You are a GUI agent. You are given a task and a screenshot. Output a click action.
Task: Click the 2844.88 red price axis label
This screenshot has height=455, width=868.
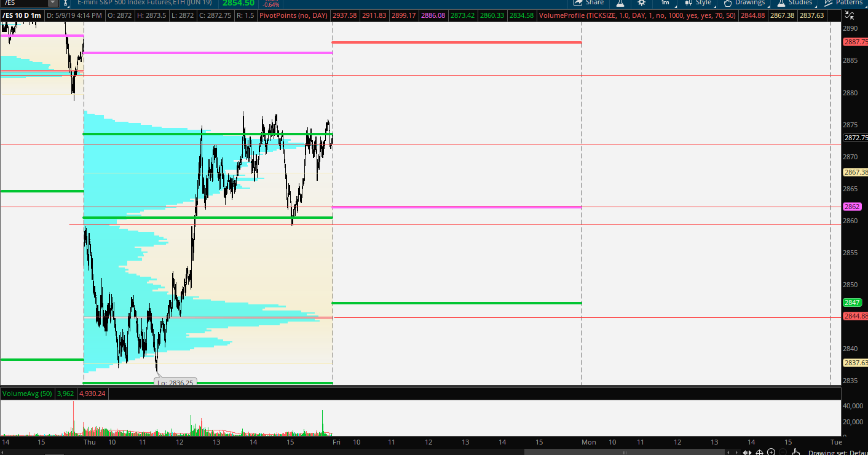[855, 316]
